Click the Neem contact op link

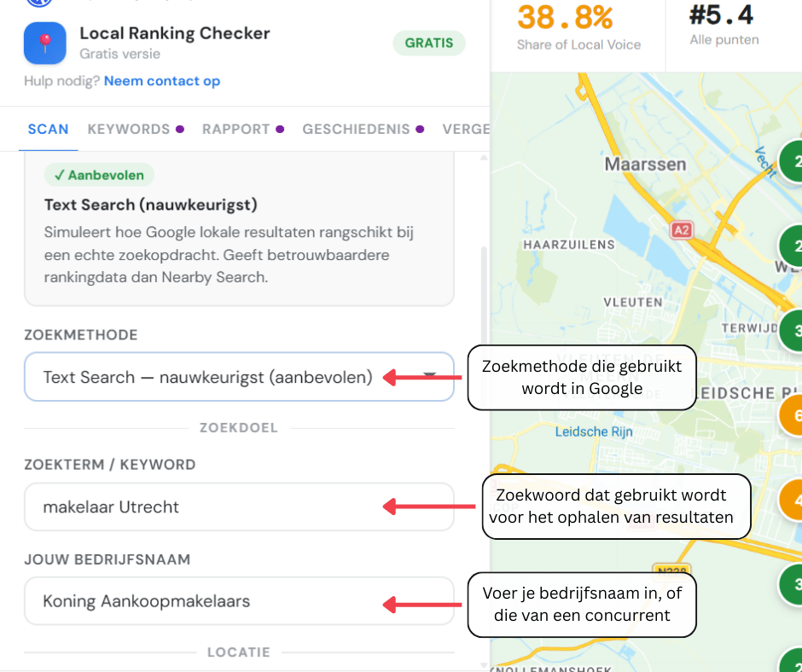coord(162,81)
